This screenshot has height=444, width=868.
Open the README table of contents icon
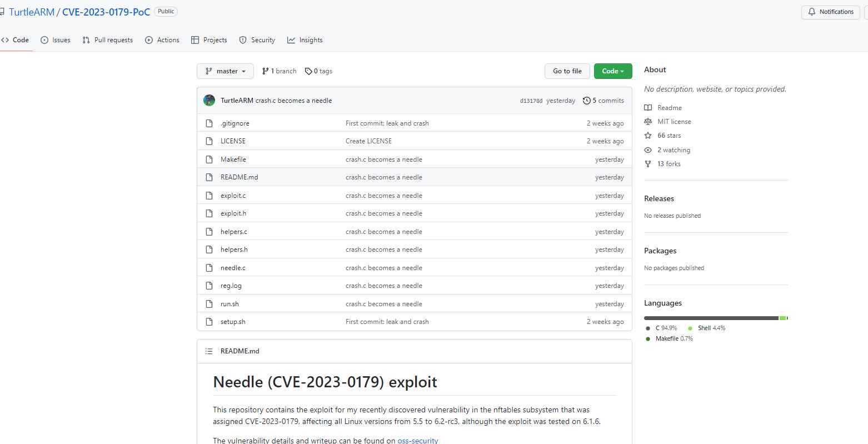[209, 351]
